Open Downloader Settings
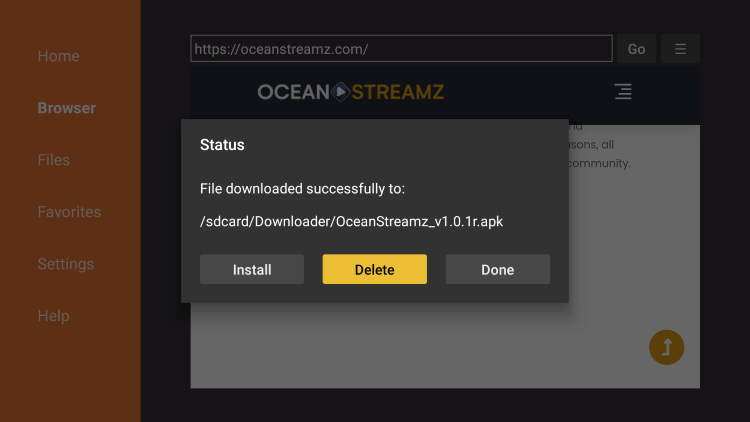Viewport: 750px width, 422px height. point(66,264)
